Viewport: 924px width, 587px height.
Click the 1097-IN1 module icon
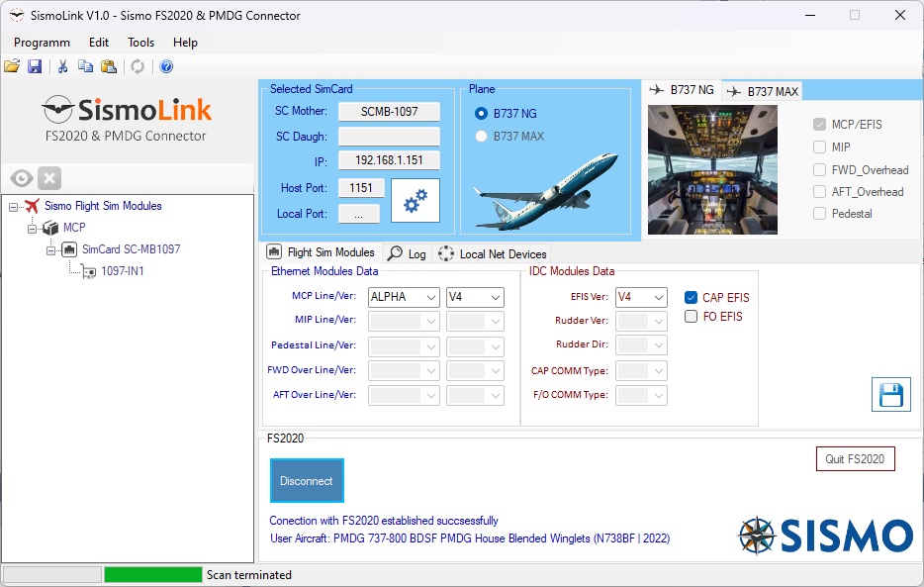point(89,271)
